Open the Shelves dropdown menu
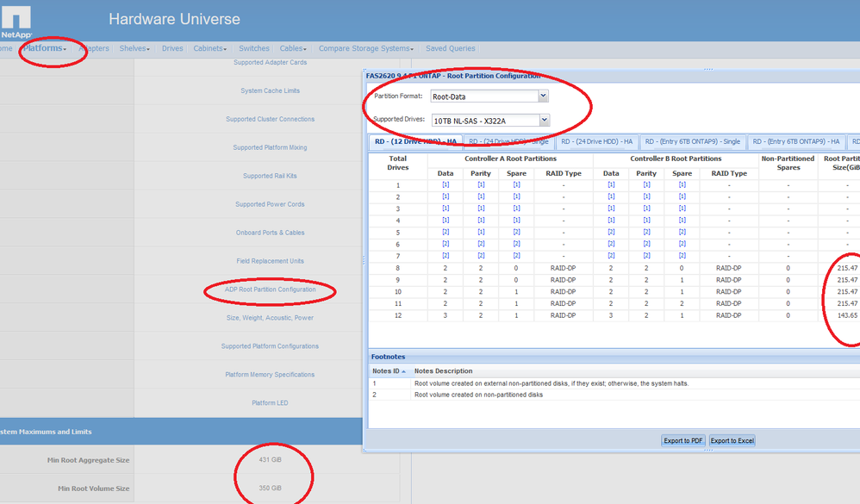The image size is (860, 504). (x=134, y=48)
